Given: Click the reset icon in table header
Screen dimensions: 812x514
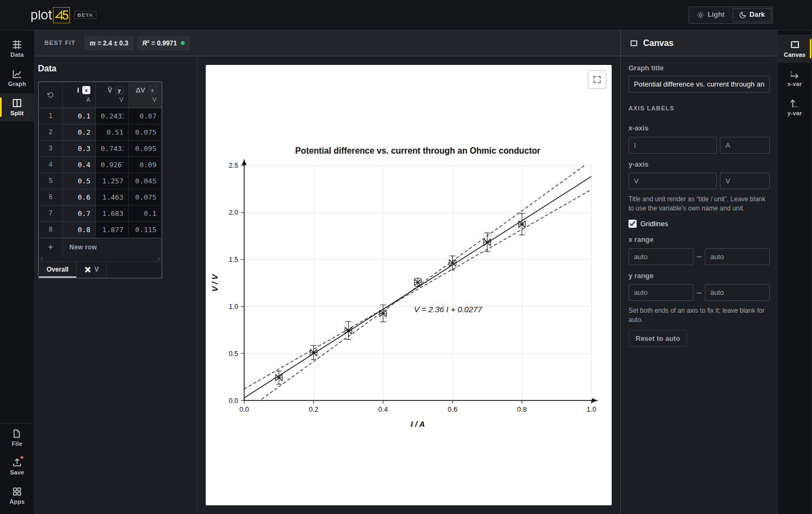Looking at the screenshot, I should tap(50, 95).
